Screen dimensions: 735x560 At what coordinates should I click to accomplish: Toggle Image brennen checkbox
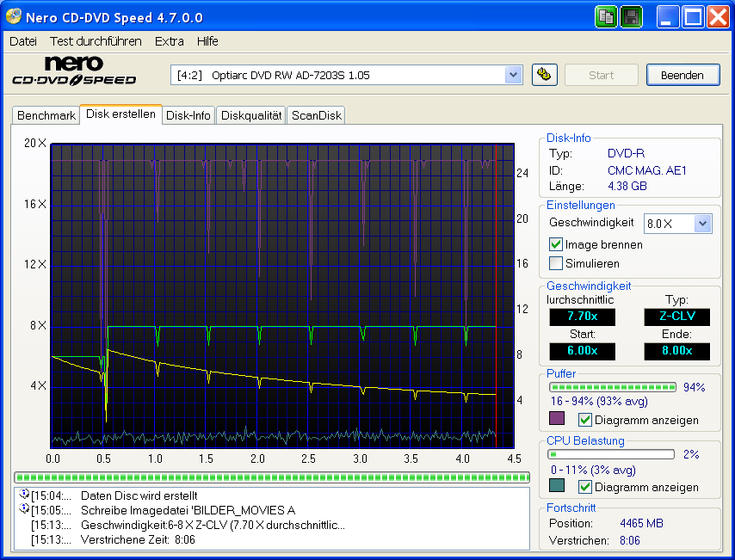(555, 244)
